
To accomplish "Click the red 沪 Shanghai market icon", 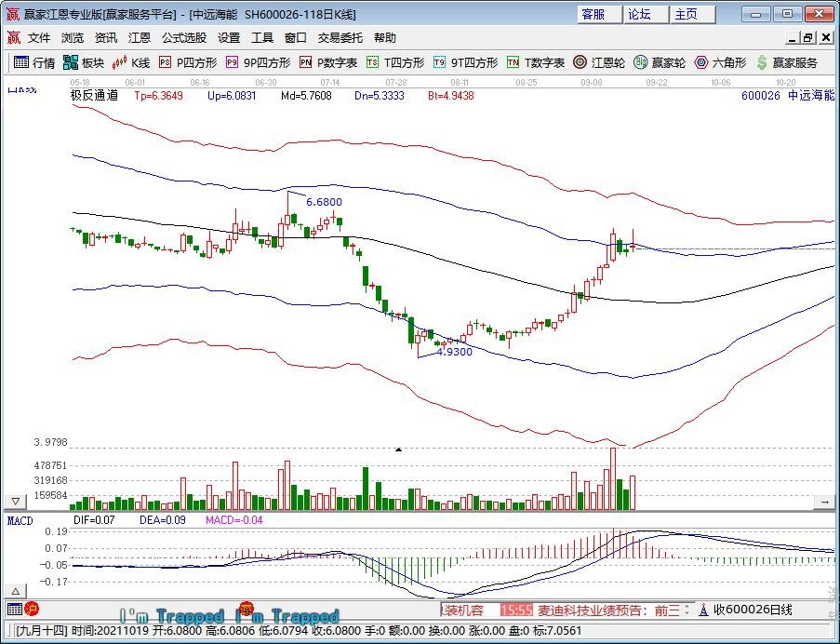I will 32,610.
